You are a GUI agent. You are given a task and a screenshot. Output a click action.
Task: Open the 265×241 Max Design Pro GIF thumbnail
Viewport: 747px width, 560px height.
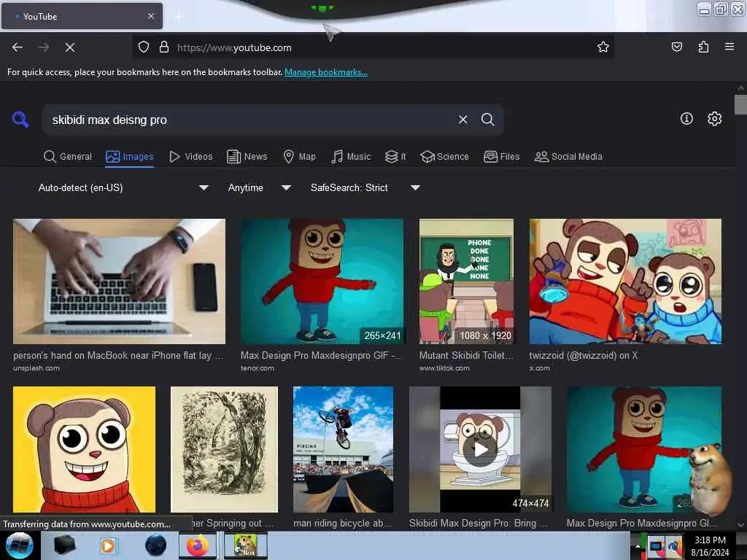click(322, 281)
